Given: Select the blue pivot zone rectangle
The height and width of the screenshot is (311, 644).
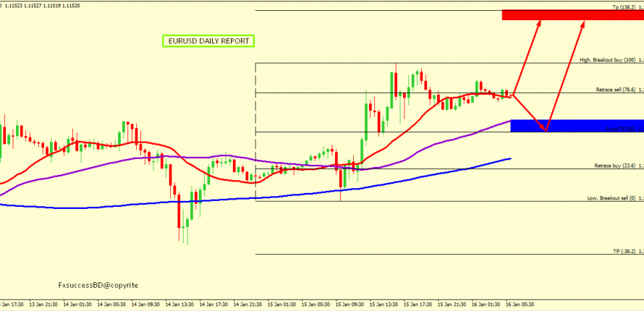Looking at the screenshot, I should coord(576,126).
